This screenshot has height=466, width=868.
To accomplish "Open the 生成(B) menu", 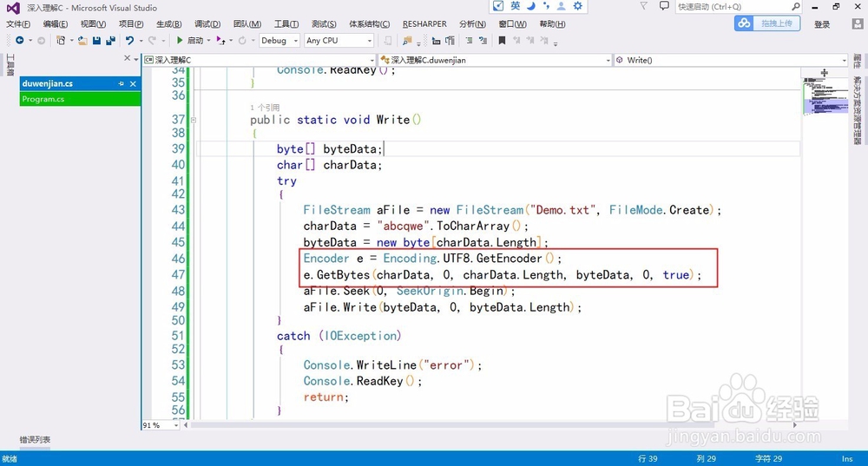I will [169, 24].
